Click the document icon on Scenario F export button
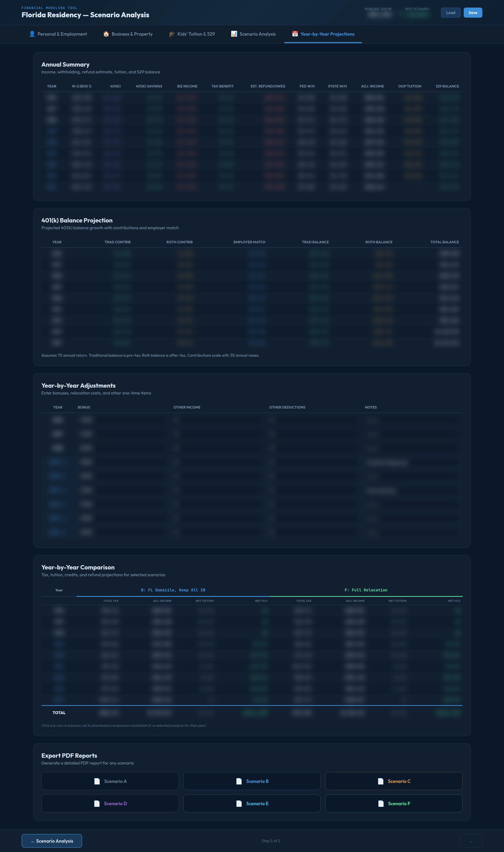 [x=381, y=803]
